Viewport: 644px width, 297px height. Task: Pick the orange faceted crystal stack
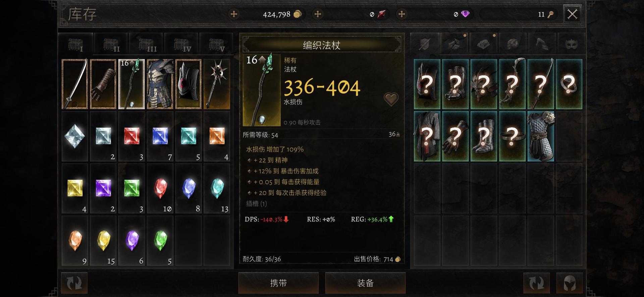tap(75, 241)
